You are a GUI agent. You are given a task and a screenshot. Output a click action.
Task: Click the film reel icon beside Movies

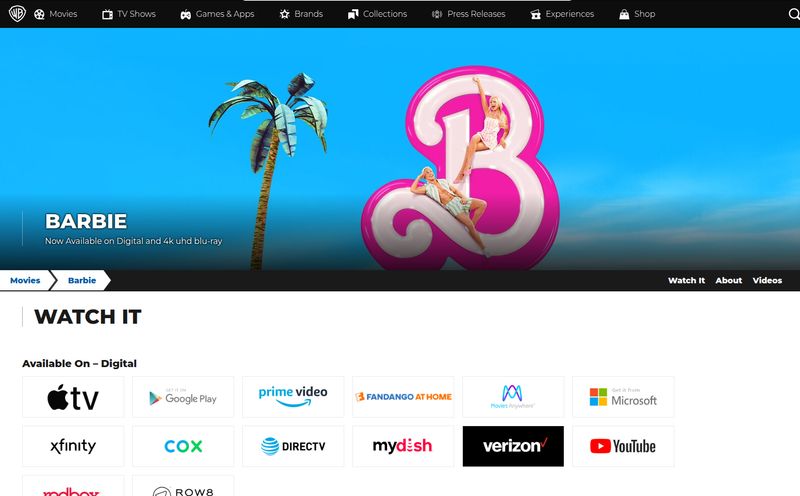39,14
